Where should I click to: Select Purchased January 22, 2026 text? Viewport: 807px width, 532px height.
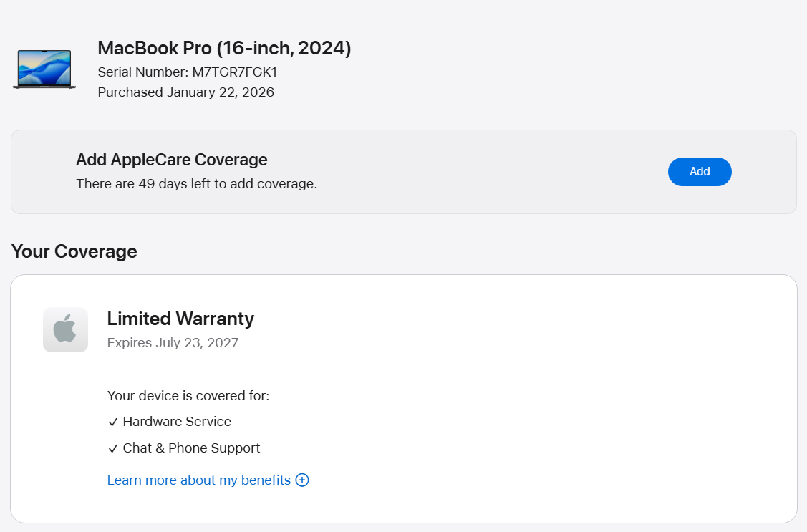point(185,92)
